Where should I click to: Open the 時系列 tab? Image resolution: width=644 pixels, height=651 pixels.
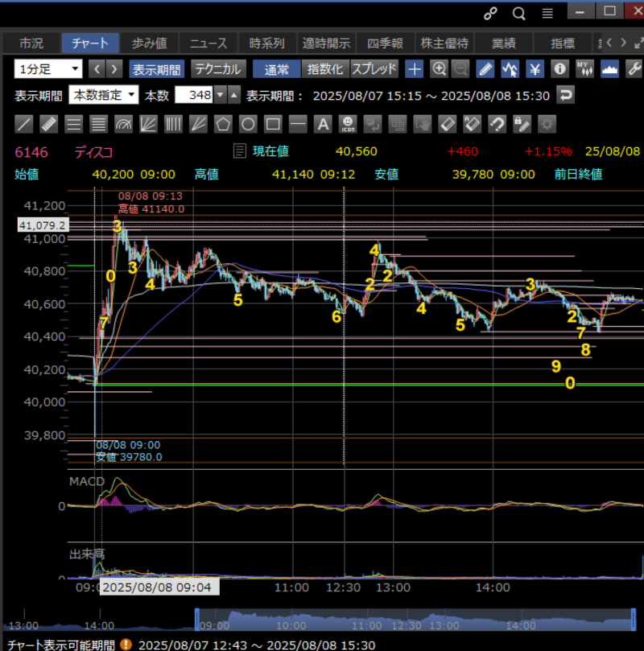click(267, 43)
